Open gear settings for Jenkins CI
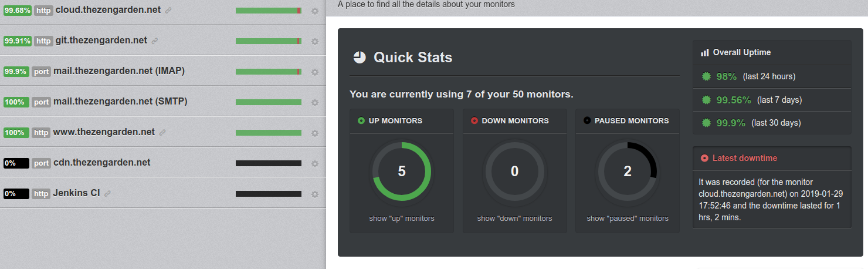 click(x=315, y=194)
